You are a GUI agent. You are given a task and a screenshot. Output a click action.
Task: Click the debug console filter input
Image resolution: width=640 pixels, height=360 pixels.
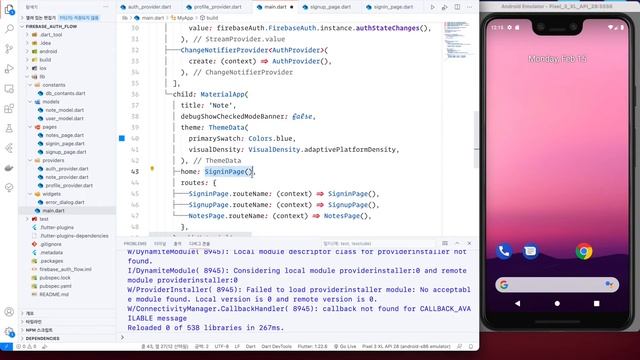pyautogui.click(x=379, y=244)
